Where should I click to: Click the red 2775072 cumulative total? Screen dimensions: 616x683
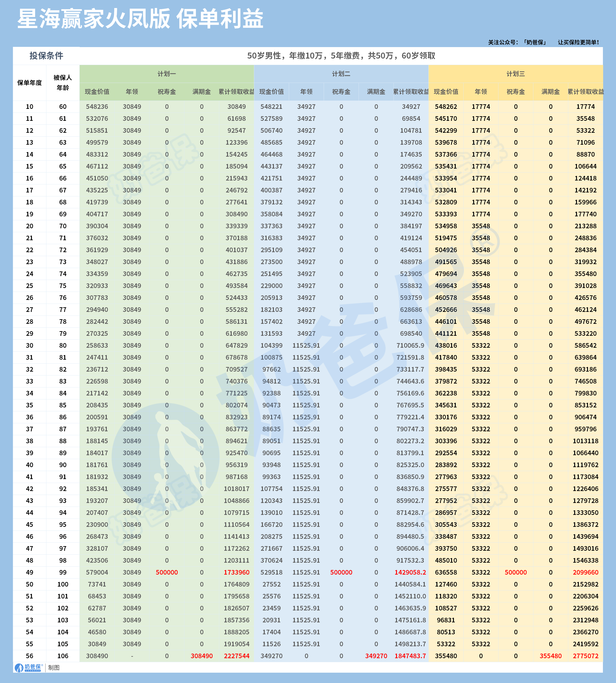[585, 656]
